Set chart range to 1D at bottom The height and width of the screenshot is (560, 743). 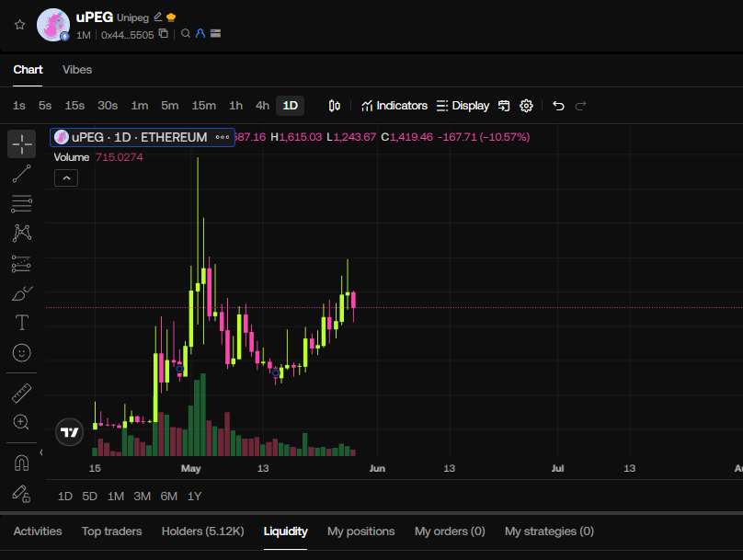coord(65,497)
